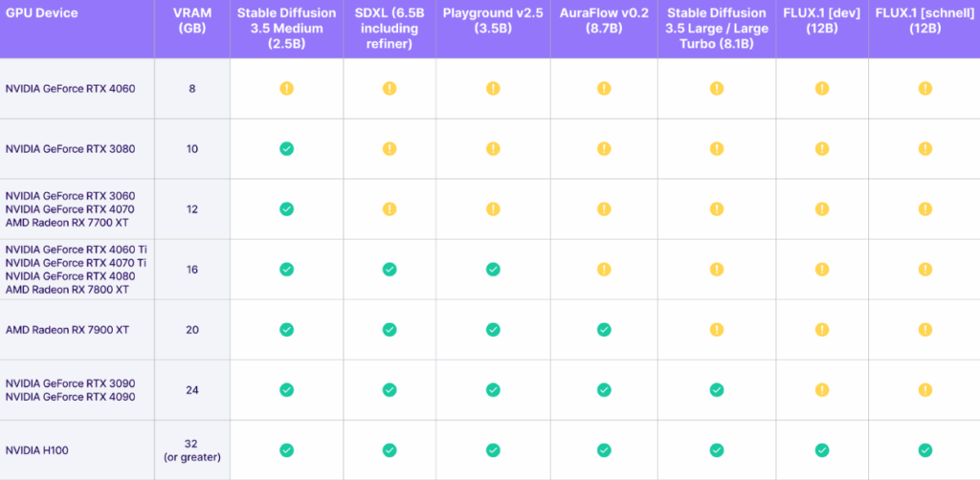
Task: Click warning icon for 12 GB row under AuraFlow v0.2
Action: coord(604,209)
